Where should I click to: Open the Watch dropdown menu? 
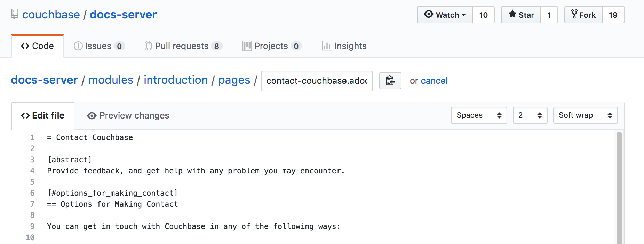point(464,15)
